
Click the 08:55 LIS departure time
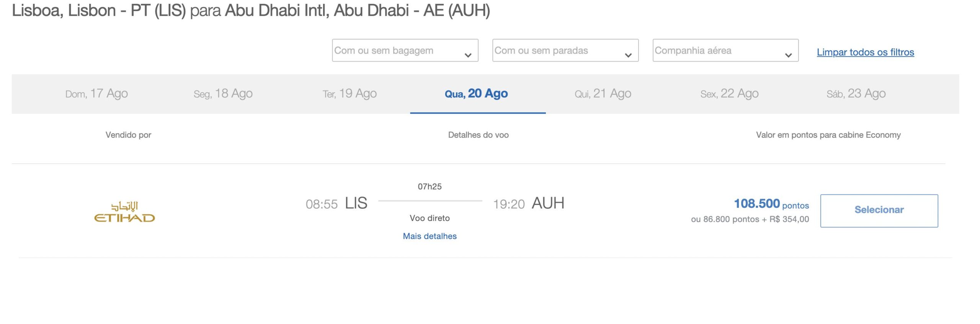coord(336,204)
